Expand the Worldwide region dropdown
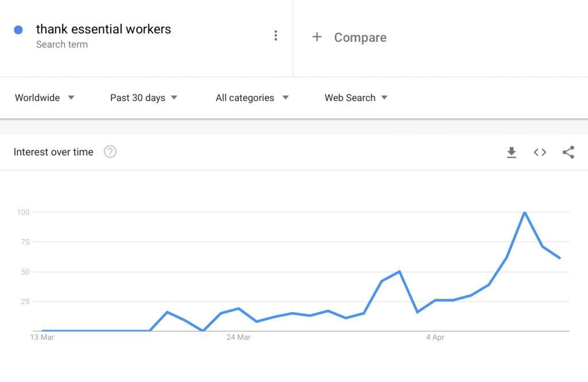Image resolution: width=588 pixels, height=382 pixels. (x=45, y=98)
